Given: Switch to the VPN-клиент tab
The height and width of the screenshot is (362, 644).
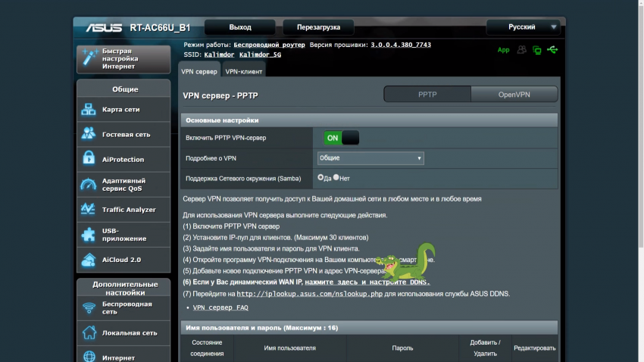Looking at the screenshot, I should point(243,71).
